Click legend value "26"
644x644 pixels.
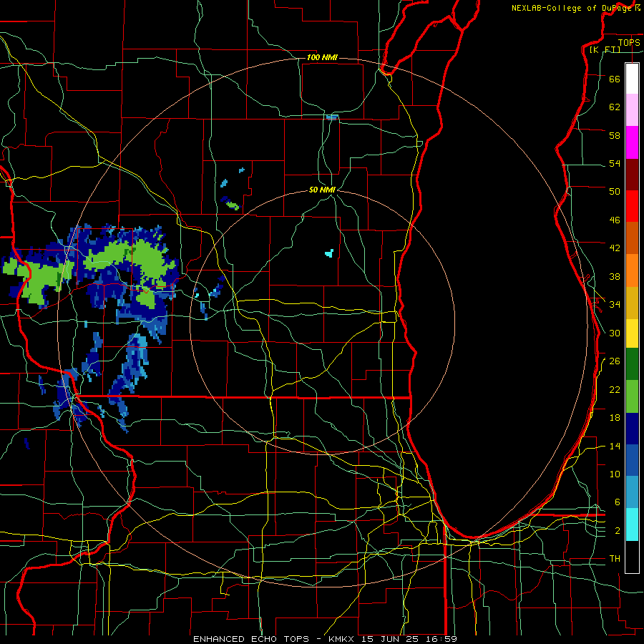coord(615,361)
